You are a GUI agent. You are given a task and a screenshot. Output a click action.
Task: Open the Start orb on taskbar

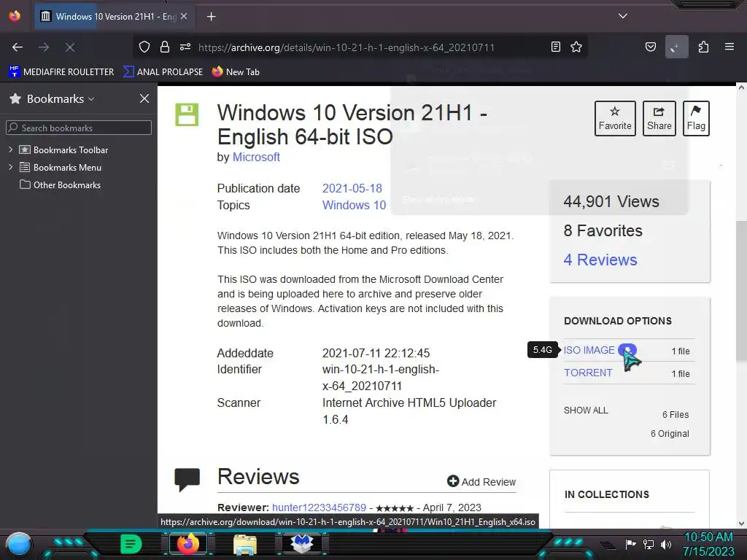point(19,544)
